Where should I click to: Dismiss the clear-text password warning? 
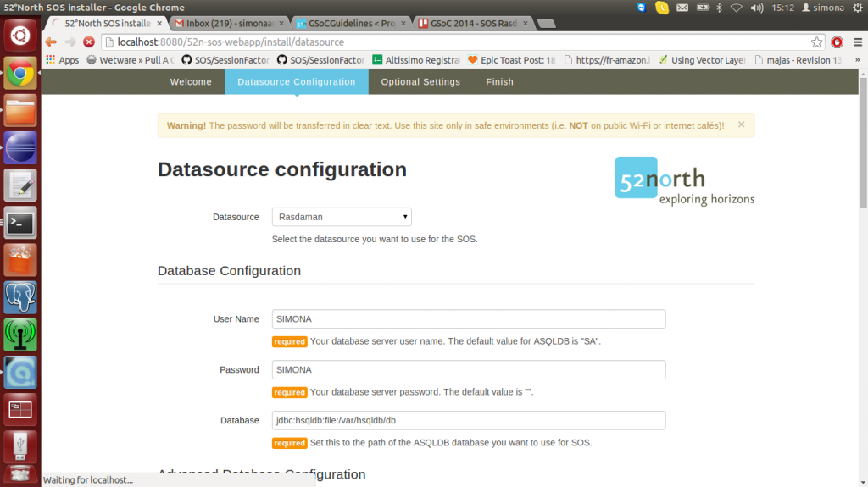tap(741, 125)
